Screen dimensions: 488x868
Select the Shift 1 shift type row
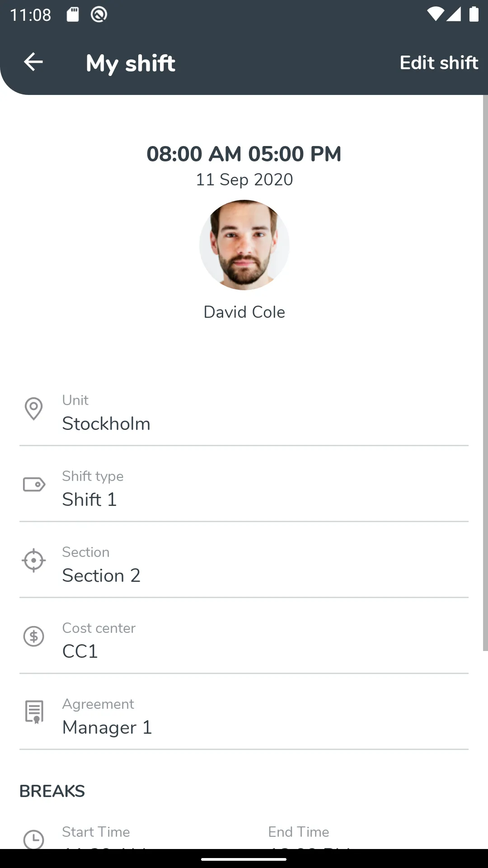[244, 488]
